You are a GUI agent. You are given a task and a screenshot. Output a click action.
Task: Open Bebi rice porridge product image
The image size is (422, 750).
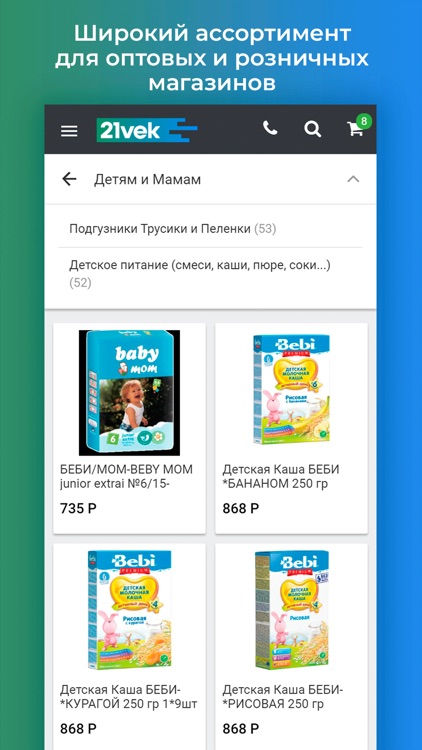tap(291, 610)
